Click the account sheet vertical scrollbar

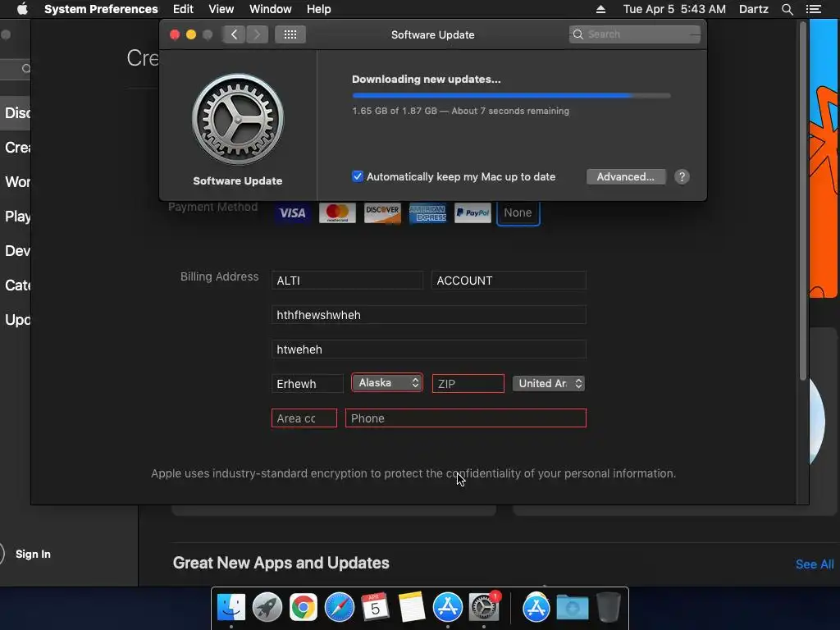[x=802, y=201]
